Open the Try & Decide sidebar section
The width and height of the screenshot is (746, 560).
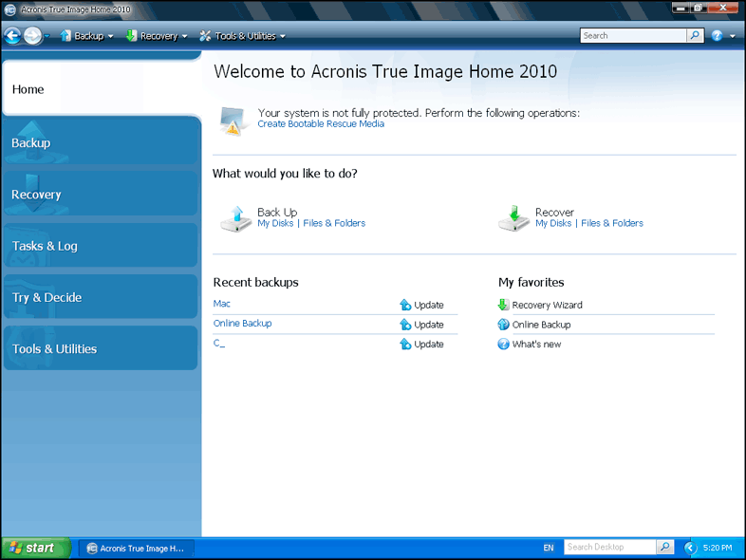pos(101,297)
